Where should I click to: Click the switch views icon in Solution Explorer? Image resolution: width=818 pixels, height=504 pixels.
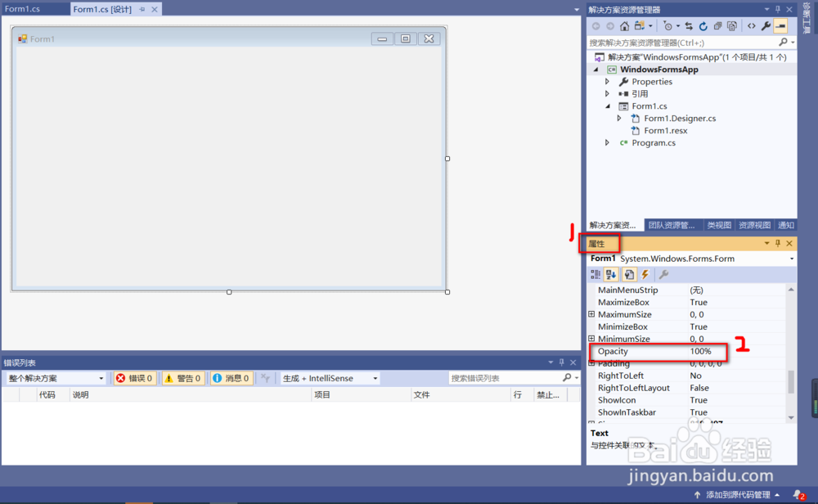[639, 26]
